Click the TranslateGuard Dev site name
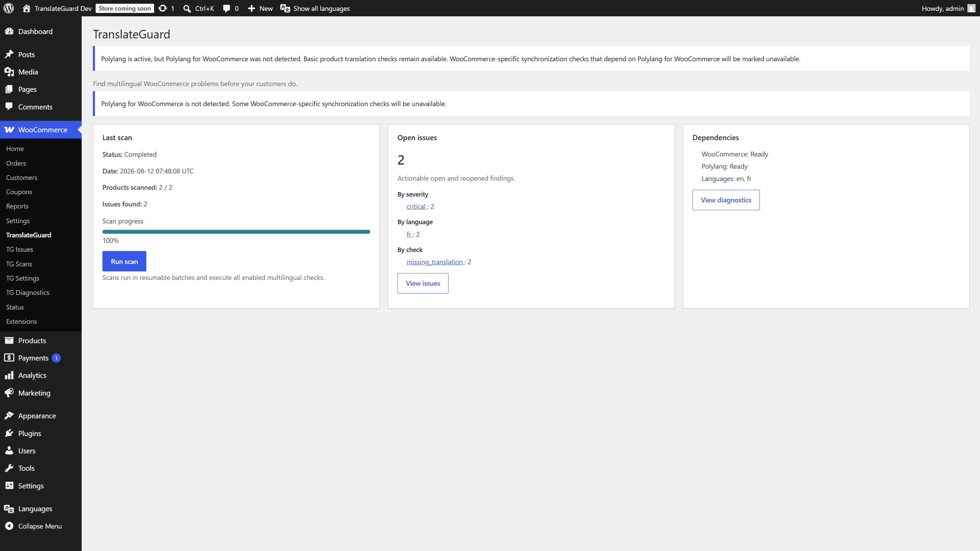 click(x=63, y=8)
